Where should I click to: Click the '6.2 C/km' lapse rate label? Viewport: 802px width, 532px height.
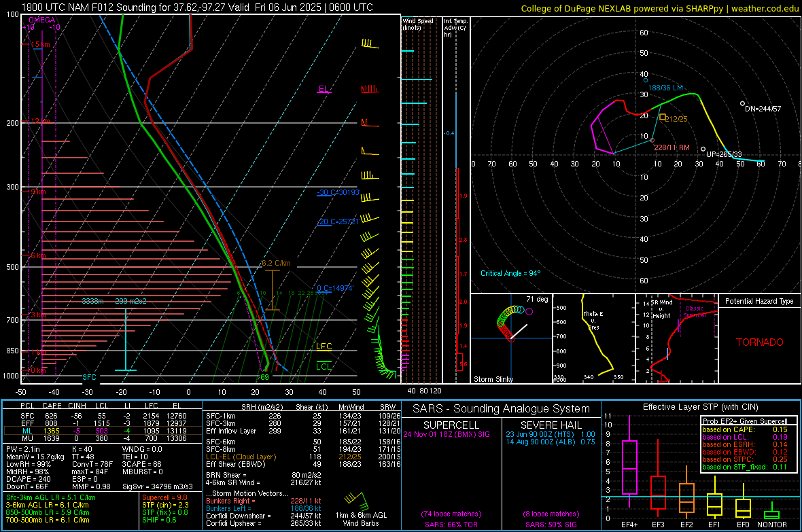pyautogui.click(x=276, y=263)
